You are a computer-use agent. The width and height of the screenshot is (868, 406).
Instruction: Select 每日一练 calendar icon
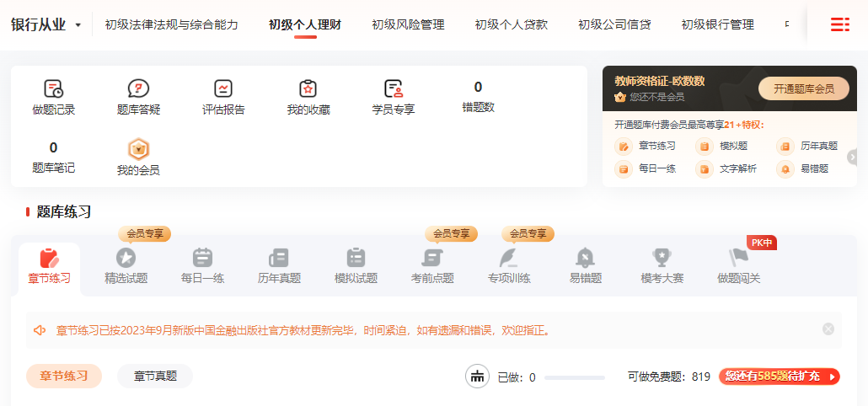click(202, 258)
